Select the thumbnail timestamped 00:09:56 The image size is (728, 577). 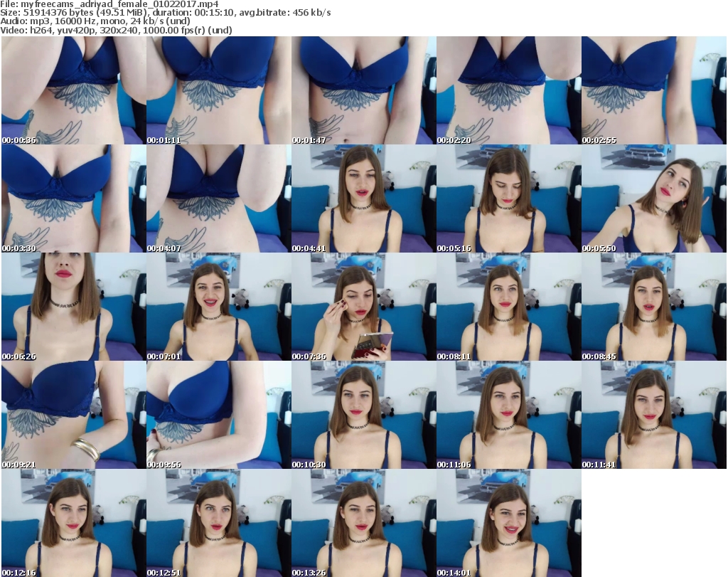(219, 415)
